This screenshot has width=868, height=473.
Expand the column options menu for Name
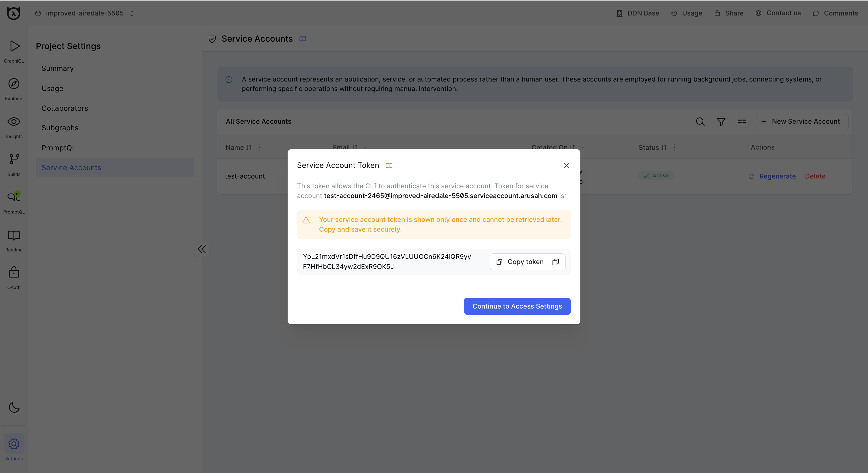[x=260, y=147]
